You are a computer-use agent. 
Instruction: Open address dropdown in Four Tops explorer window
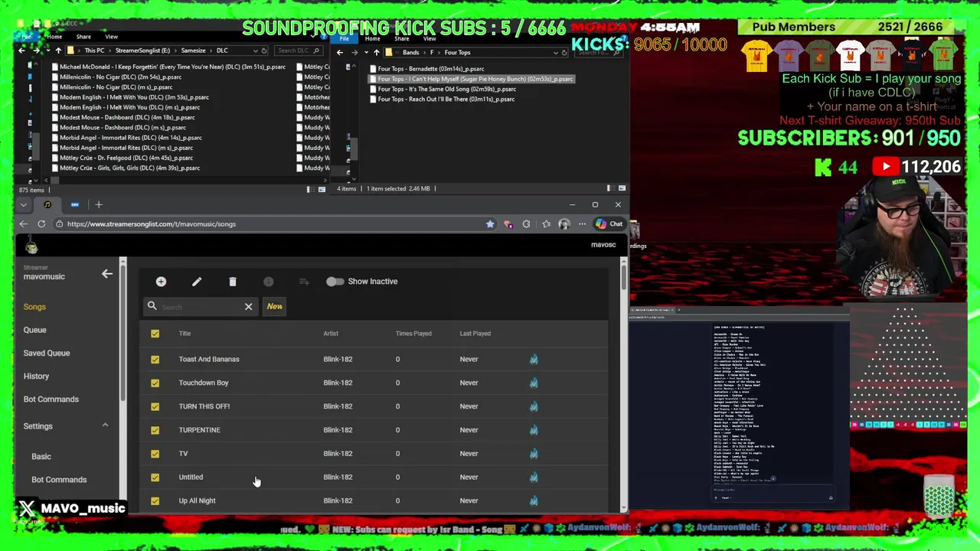[555, 53]
